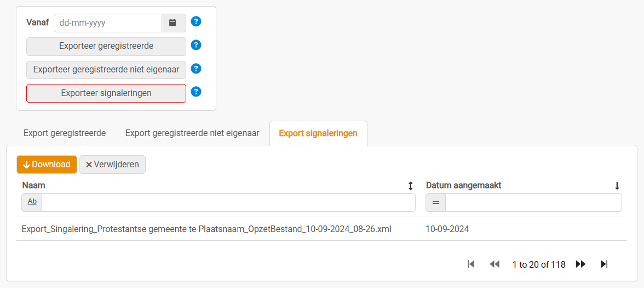Focus the Vanaf date input field

[107, 23]
